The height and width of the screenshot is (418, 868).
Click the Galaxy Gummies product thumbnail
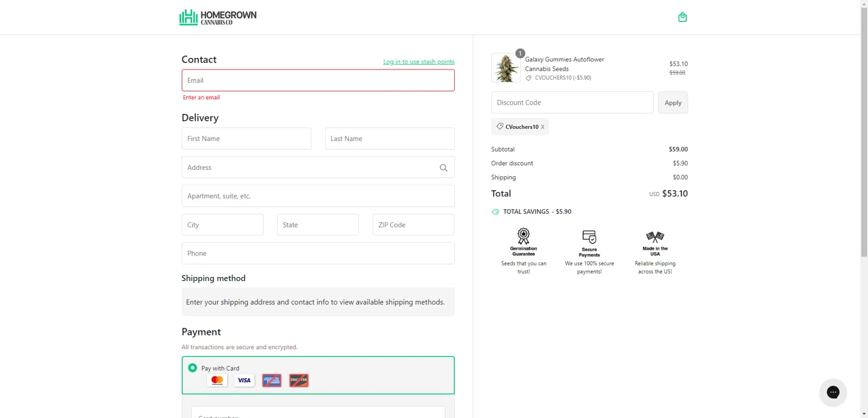(x=506, y=68)
